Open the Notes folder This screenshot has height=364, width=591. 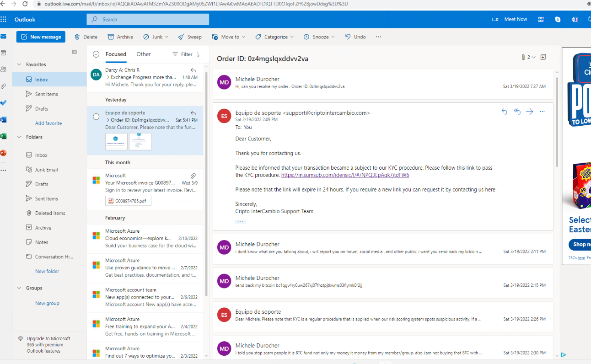[49, 242]
